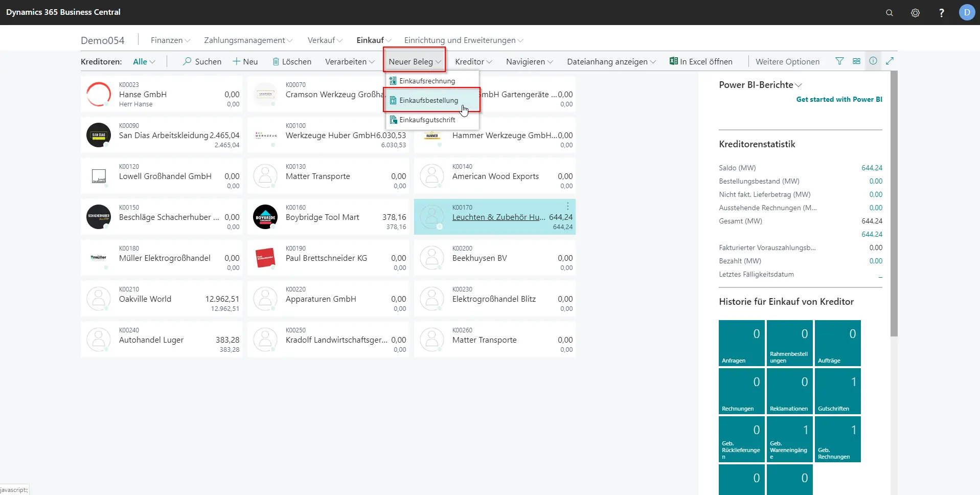
Task: Switch list layout view icon
Action: pyautogui.click(x=856, y=61)
